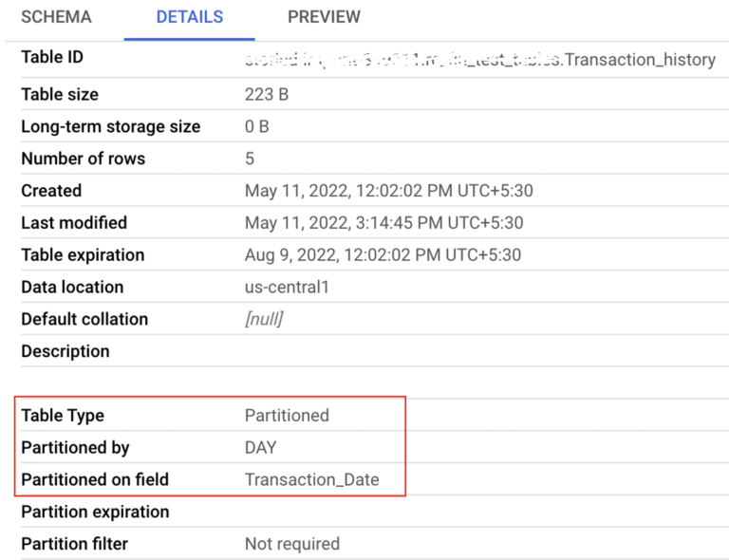Open the PREVIEW tab
Screen dimensions: 729x560
click(324, 17)
